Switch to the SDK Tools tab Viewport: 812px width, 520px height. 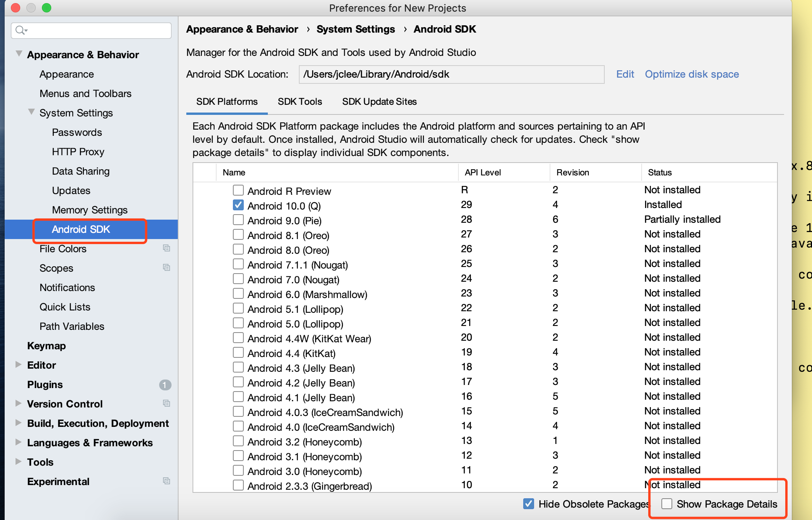(x=300, y=102)
